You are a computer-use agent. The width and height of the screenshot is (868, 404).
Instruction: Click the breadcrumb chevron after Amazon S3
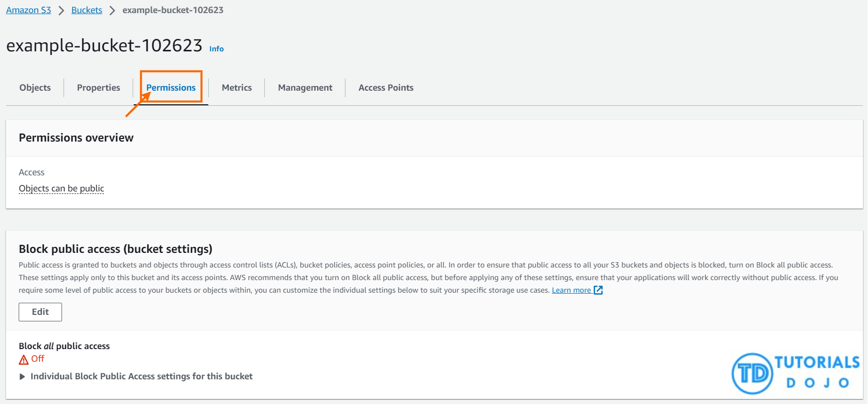[61, 11]
